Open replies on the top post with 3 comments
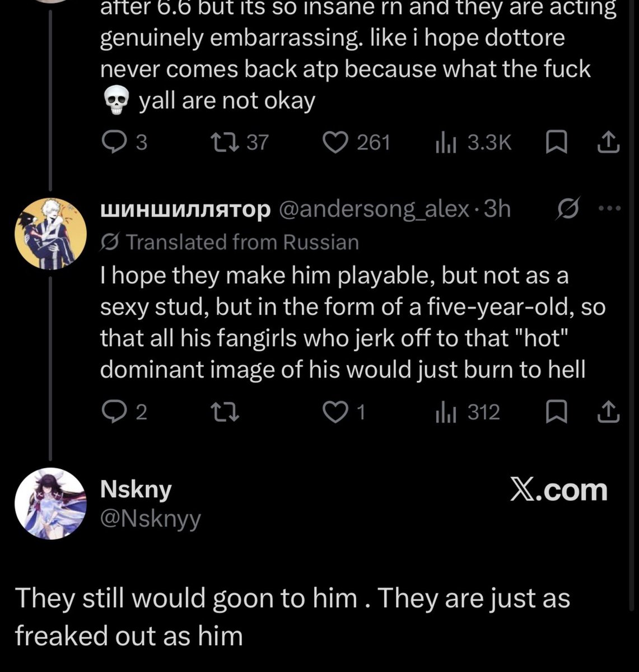 [x=125, y=143]
